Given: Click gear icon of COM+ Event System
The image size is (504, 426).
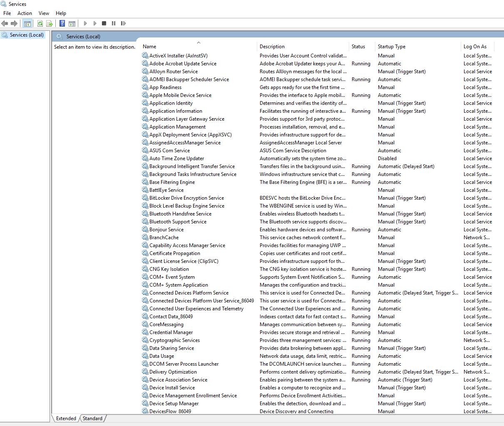Looking at the screenshot, I should (x=145, y=277).
